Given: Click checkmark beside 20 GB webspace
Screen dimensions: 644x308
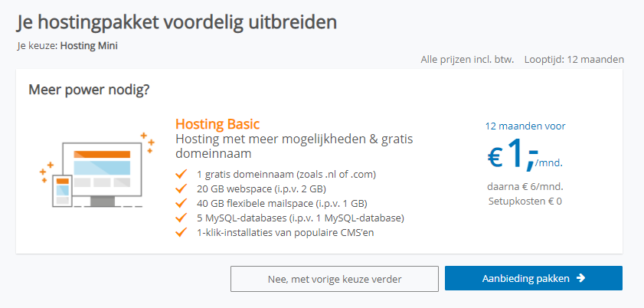Looking at the screenshot, I should (181, 188).
